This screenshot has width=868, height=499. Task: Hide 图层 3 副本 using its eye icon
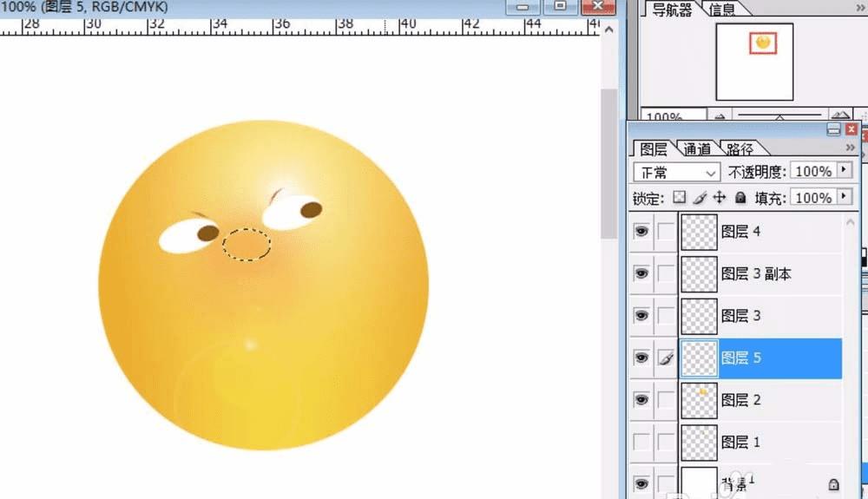coord(641,273)
